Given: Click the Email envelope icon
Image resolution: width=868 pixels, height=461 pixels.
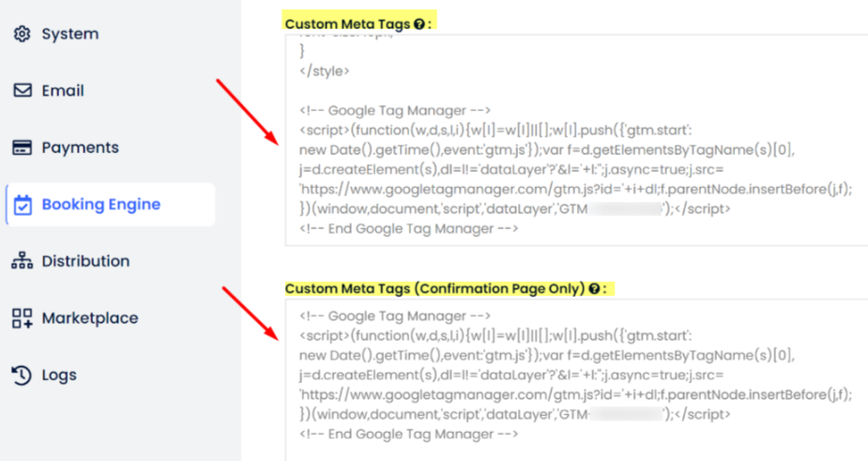Looking at the screenshot, I should (23, 90).
